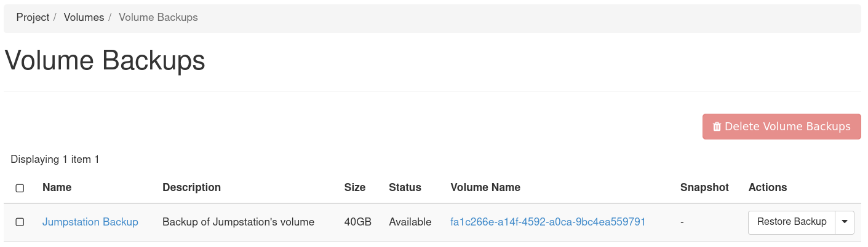868x247 pixels.
Task: Click the Available status cell
Action: (x=410, y=222)
